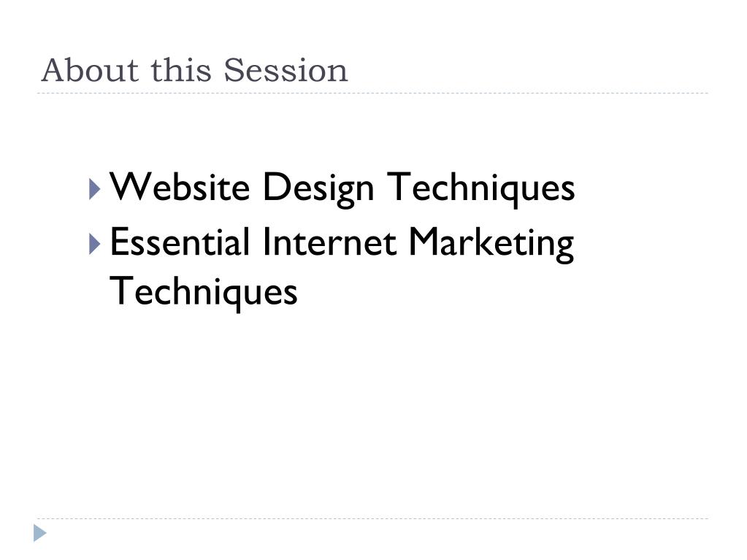Click the word About in the title

point(90,71)
